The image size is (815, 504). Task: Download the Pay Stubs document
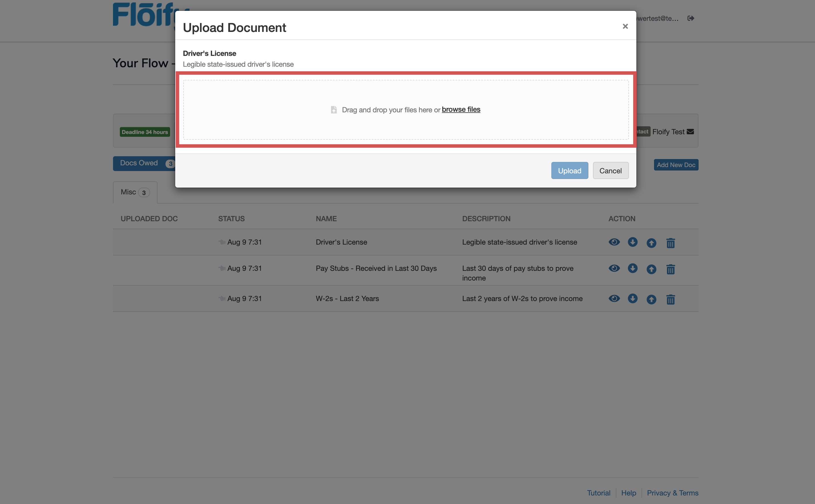[x=633, y=268]
